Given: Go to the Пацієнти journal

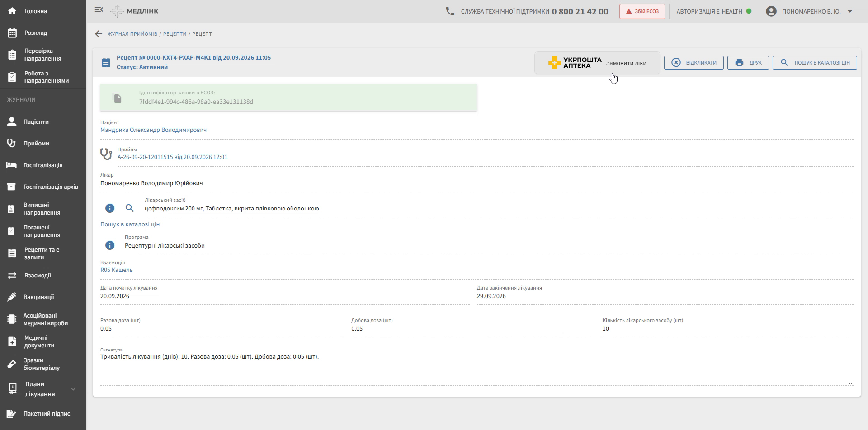Looking at the screenshot, I should coord(43,122).
